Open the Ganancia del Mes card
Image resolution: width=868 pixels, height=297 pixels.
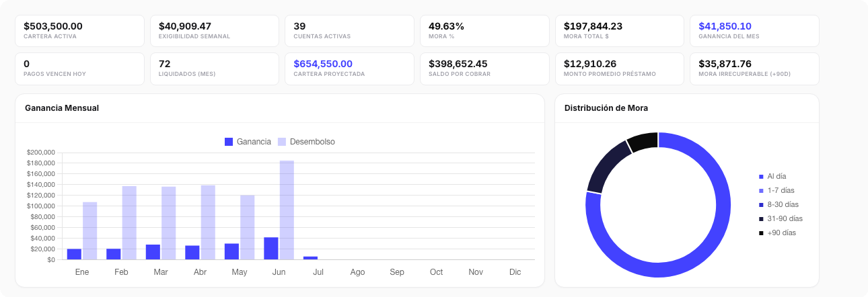[754, 31]
